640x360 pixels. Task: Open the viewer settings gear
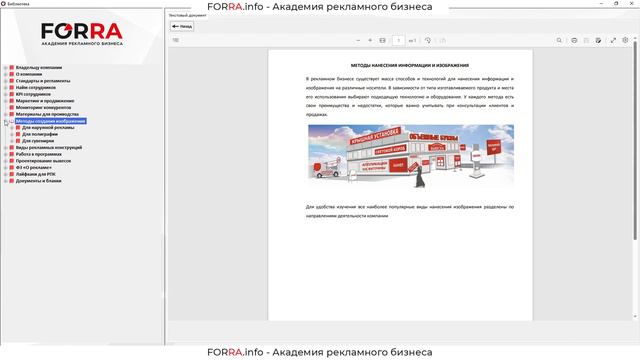[625, 40]
